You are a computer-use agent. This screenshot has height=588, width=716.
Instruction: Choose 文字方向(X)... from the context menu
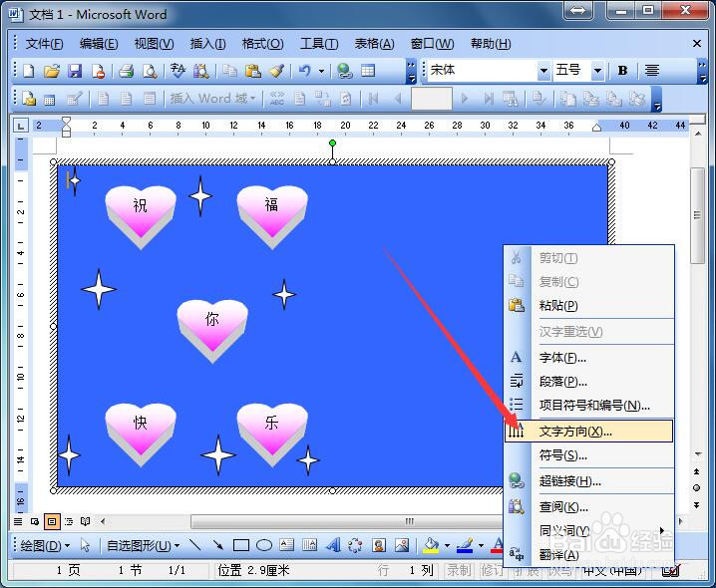click(x=588, y=431)
